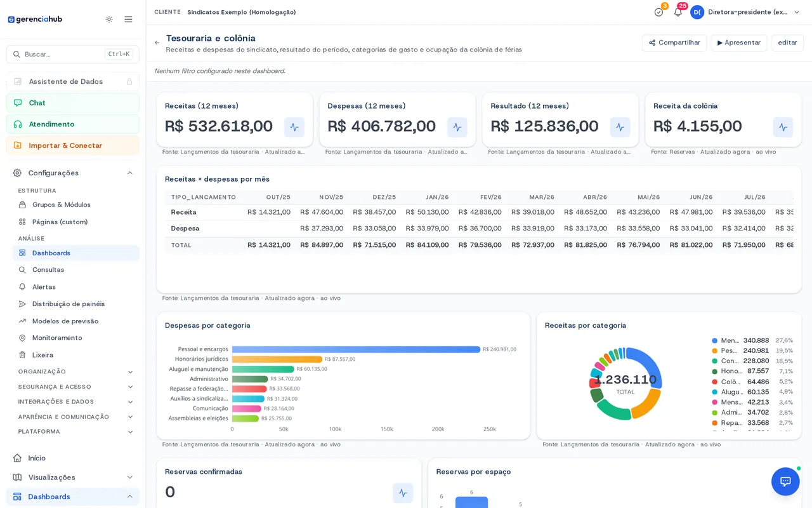Go back using the arrow beside the title
The image size is (812, 508).
tap(157, 43)
